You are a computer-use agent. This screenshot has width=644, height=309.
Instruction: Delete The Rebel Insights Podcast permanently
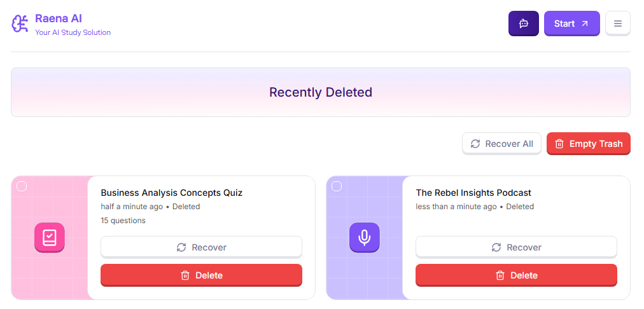tap(516, 275)
